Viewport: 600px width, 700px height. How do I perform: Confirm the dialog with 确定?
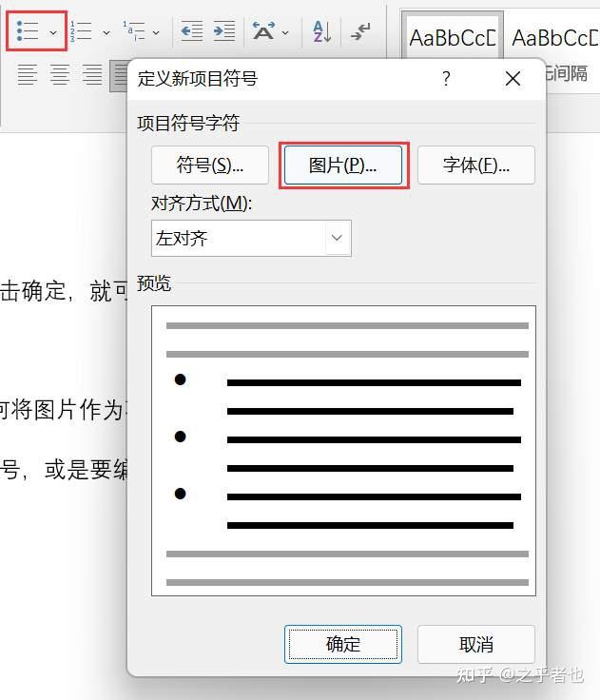pyautogui.click(x=343, y=644)
